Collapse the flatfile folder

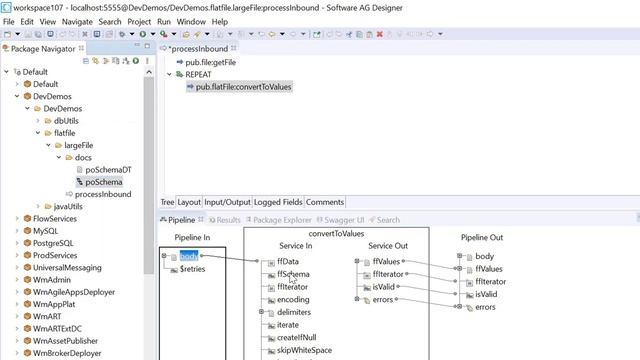38,133
